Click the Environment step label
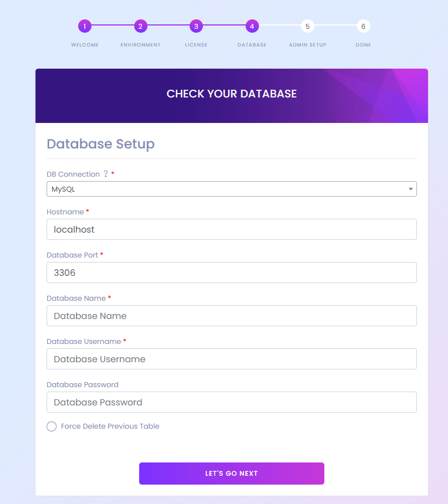 140,45
